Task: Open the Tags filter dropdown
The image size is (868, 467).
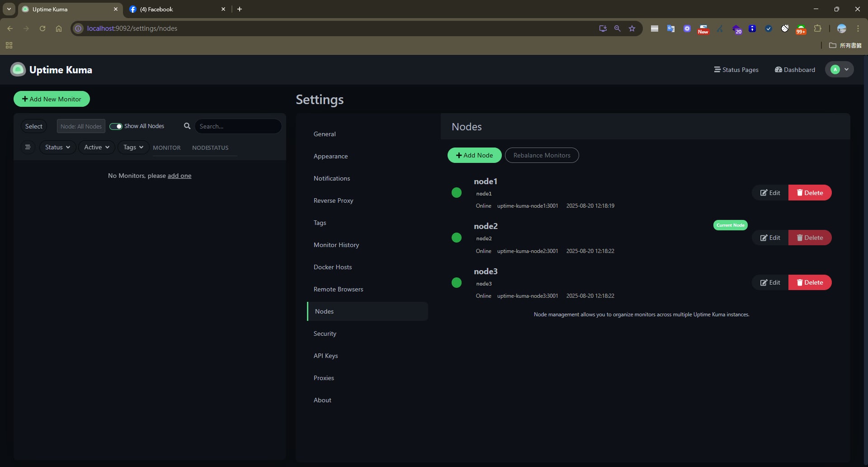Action: pos(133,148)
